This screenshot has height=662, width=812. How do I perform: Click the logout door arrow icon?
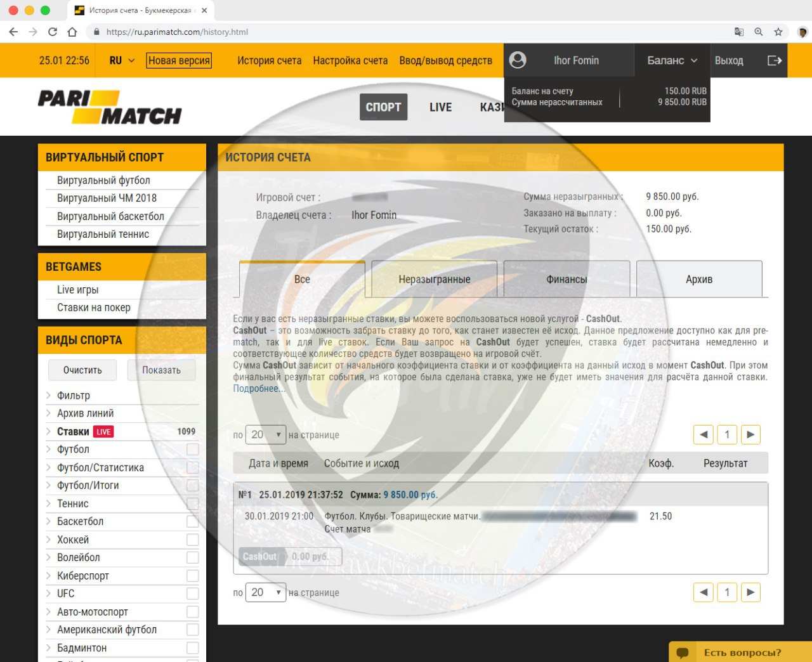click(x=774, y=60)
